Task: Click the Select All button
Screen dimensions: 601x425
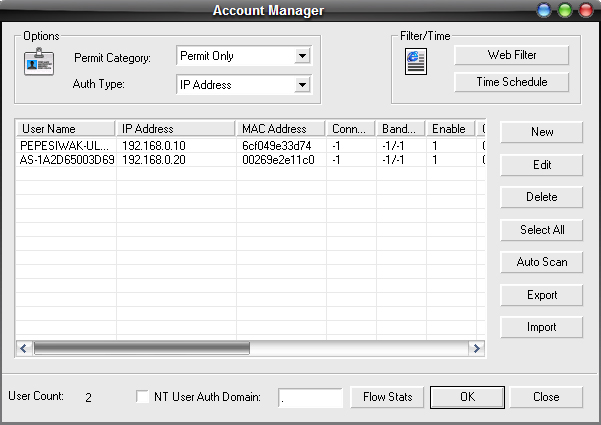Action: tap(542, 230)
